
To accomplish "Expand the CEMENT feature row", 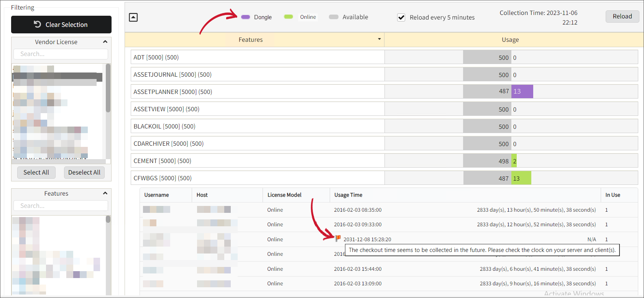I will [257, 161].
